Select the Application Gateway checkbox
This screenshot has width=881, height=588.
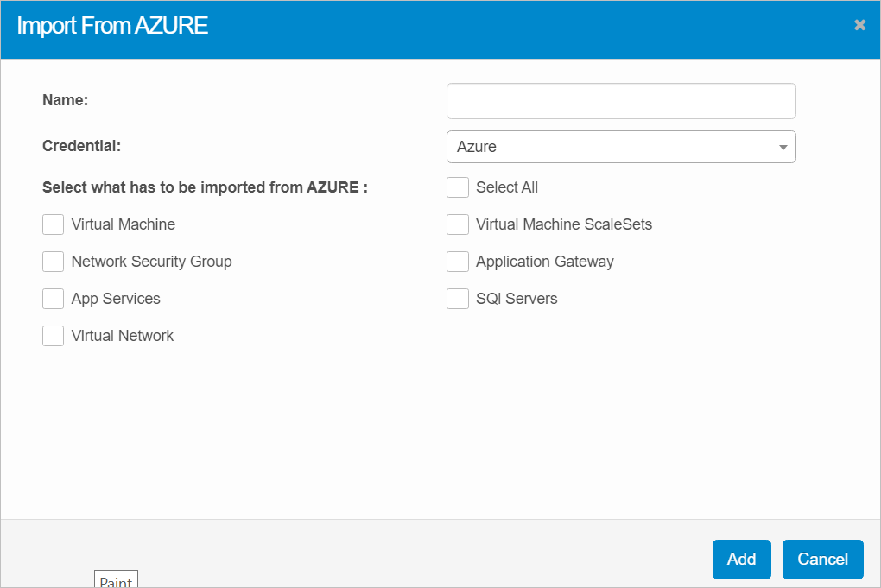click(x=458, y=262)
